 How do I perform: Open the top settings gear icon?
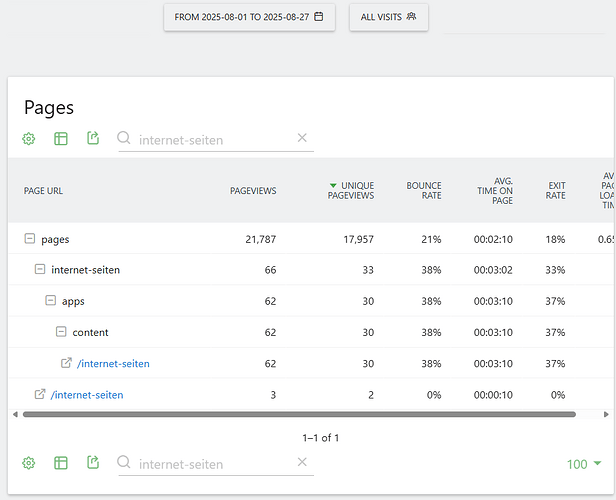click(x=29, y=139)
